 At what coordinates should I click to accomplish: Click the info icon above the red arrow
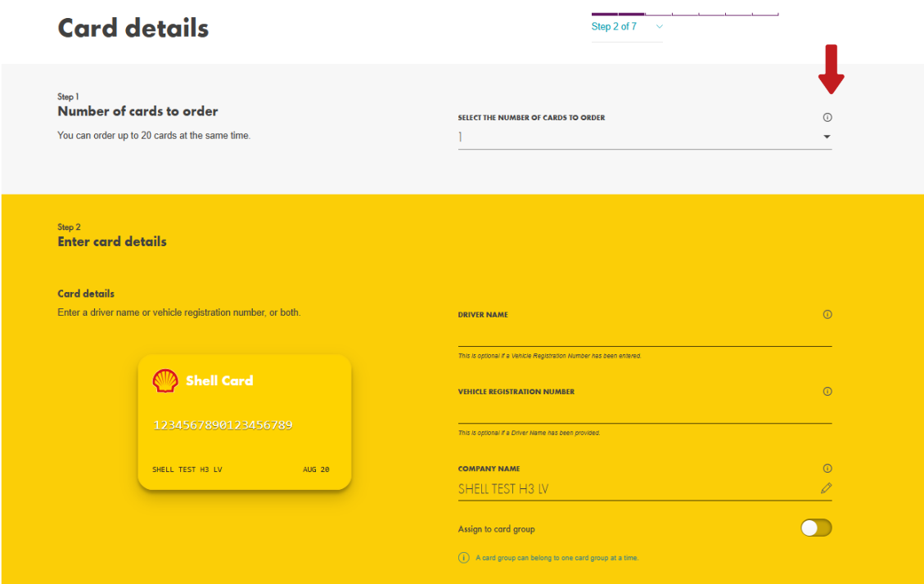[827, 117]
